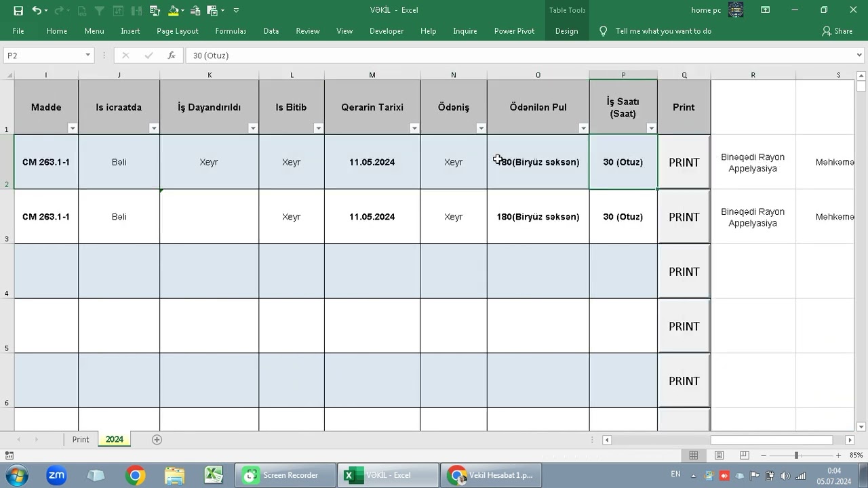Viewport: 868px width, 488px height.
Task: Click the Insert Function fx icon
Action: (172, 56)
